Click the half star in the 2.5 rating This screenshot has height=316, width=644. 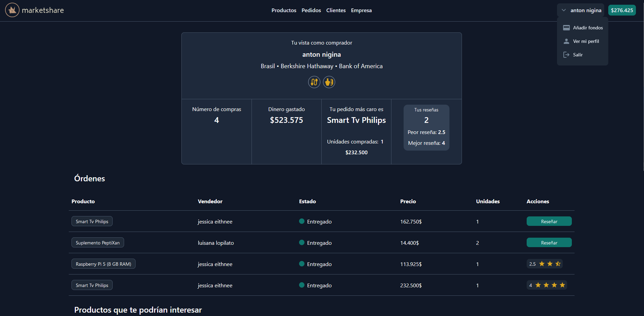[x=558, y=264]
